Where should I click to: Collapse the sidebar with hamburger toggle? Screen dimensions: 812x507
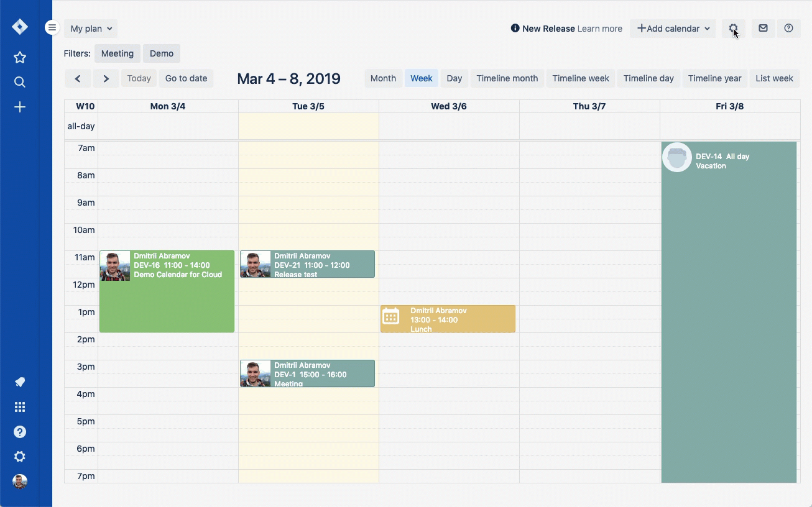pyautogui.click(x=52, y=28)
